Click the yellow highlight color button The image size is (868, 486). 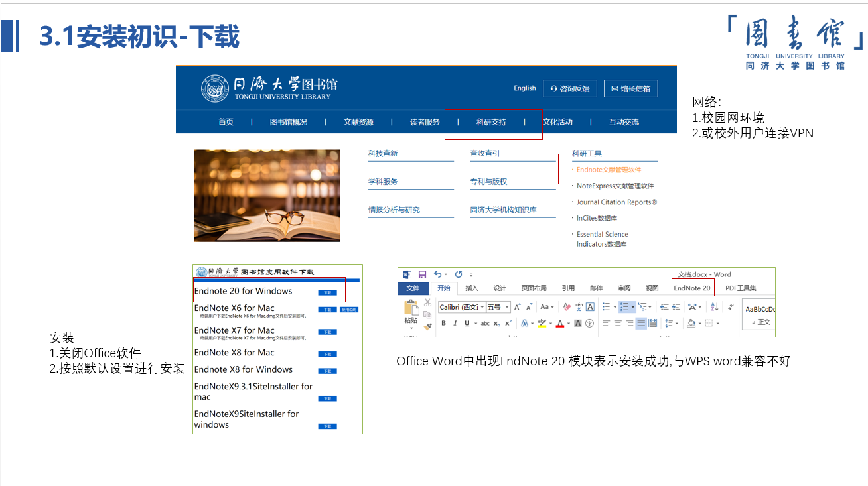[x=542, y=323]
